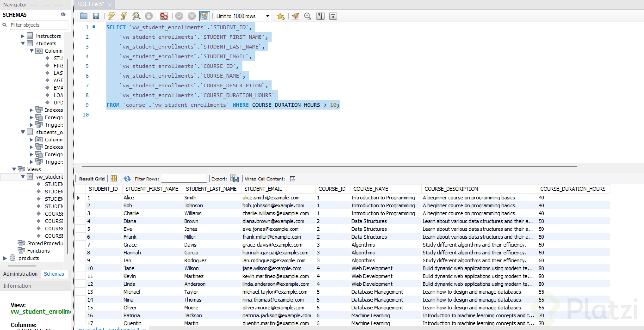The image size is (644, 330).
Task: Refresh the schemas list icon
Action: (x=63, y=15)
